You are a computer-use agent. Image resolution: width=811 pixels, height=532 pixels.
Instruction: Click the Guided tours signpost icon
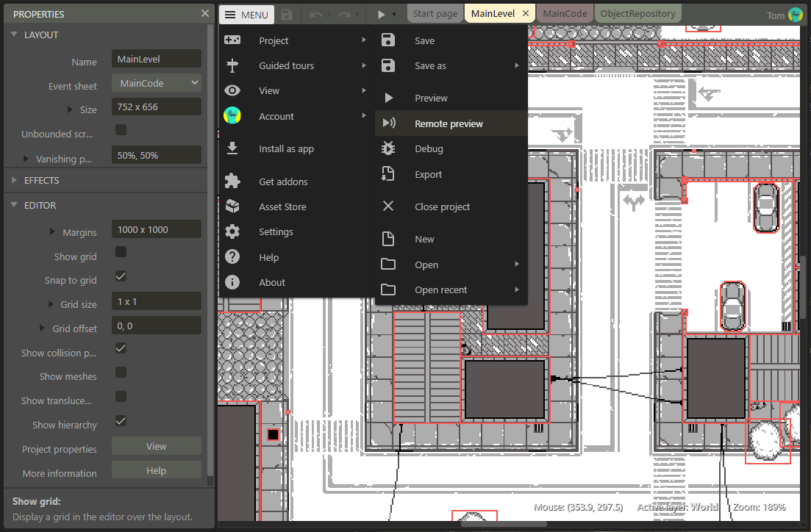tap(232, 65)
